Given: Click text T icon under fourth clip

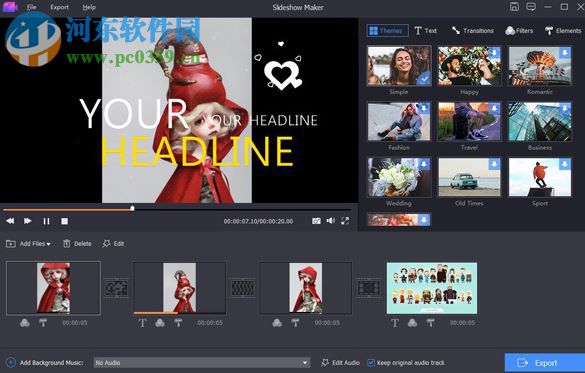Looking at the screenshot, I should pos(395,323).
